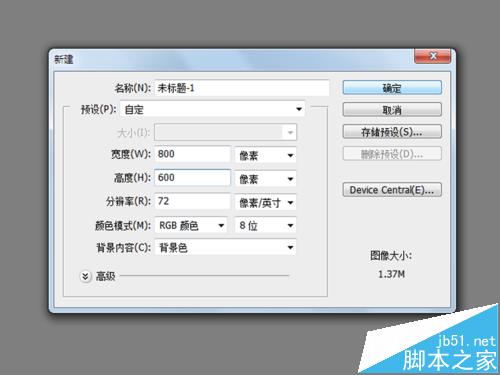Click the 颜色模式(M): label
The image size is (500, 375).
(123, 226)
